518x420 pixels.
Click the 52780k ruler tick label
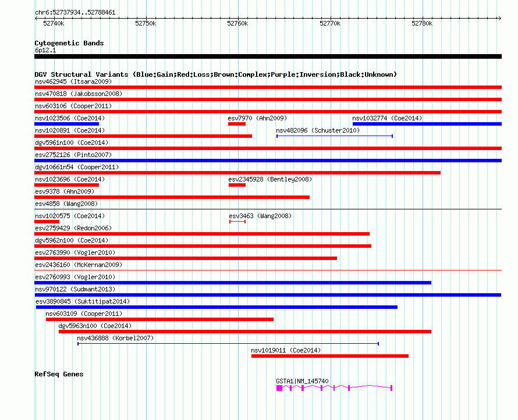tap(422, 23)
